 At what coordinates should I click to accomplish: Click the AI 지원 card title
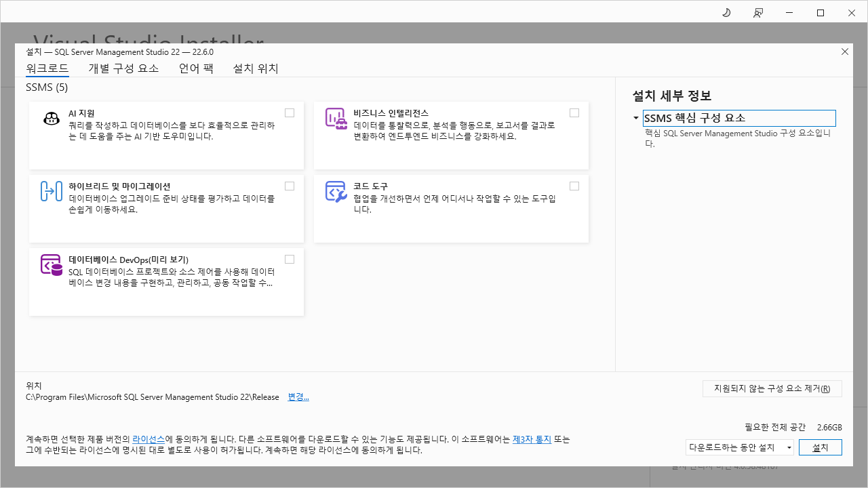[81, 113]
